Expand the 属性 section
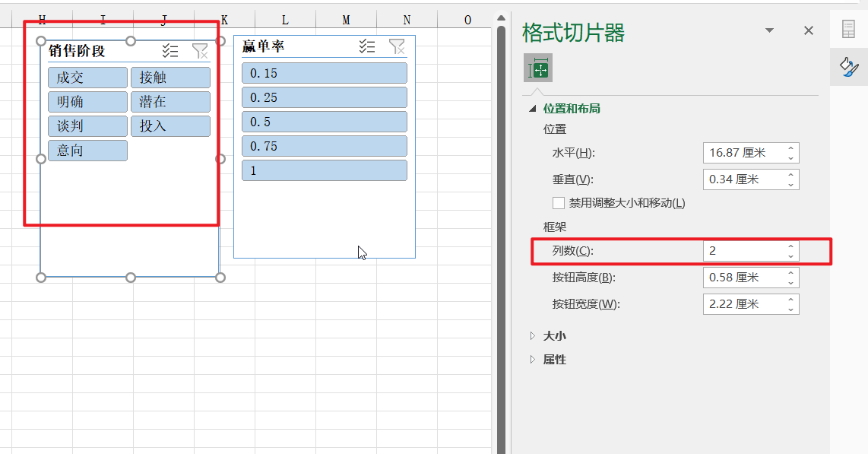 pos(533,360)
